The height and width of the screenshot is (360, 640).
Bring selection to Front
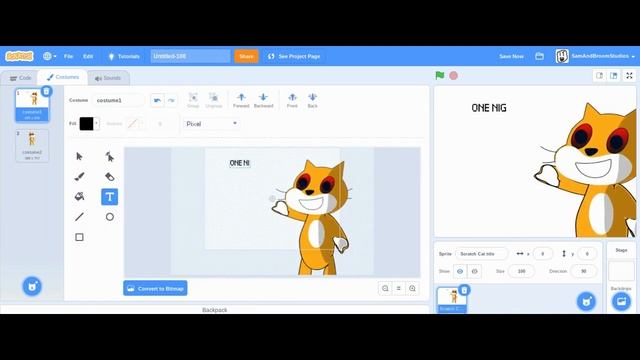click(x=292, y=100)
